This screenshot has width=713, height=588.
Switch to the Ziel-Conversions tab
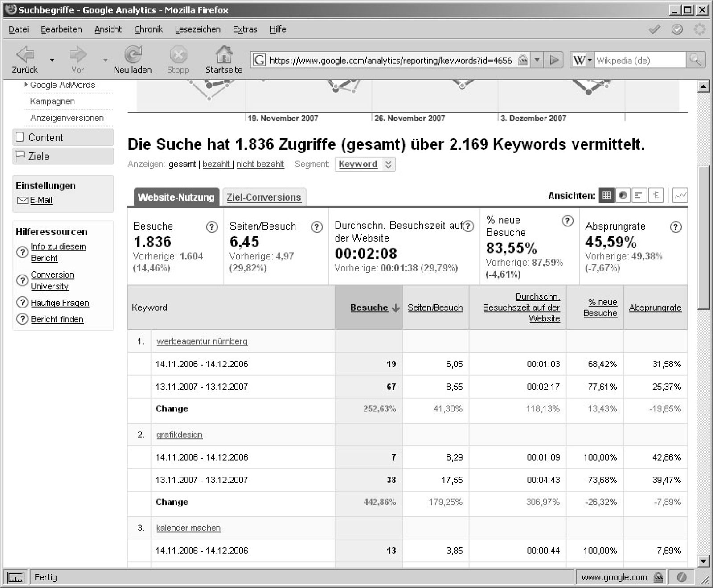click(x=264, y=197)
